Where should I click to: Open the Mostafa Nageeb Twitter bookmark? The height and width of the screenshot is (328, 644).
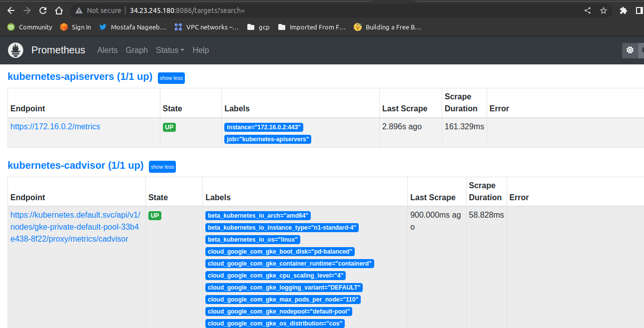coord(132,27)
